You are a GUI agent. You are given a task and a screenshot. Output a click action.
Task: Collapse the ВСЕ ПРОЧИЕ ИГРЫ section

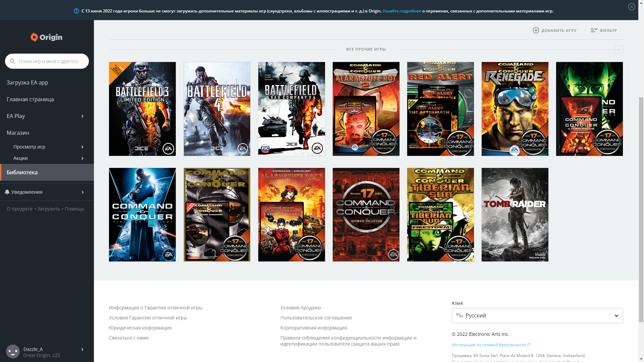click(x=619, y=50)
